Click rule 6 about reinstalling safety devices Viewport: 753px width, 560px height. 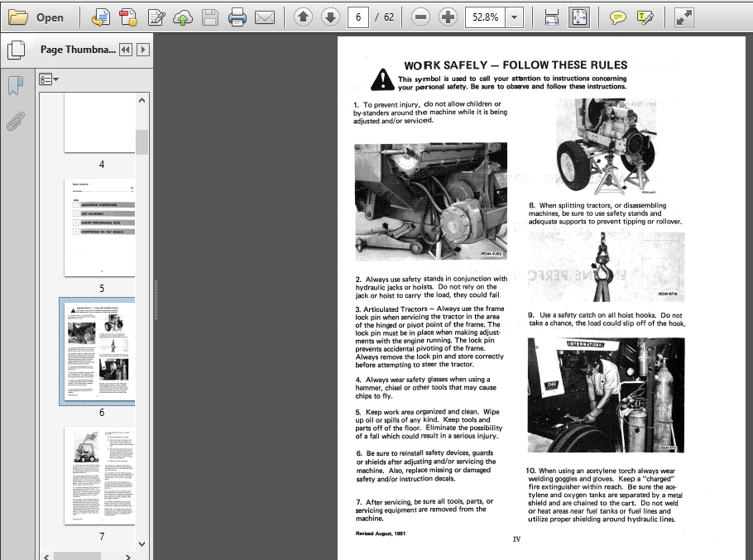[426, 466]
